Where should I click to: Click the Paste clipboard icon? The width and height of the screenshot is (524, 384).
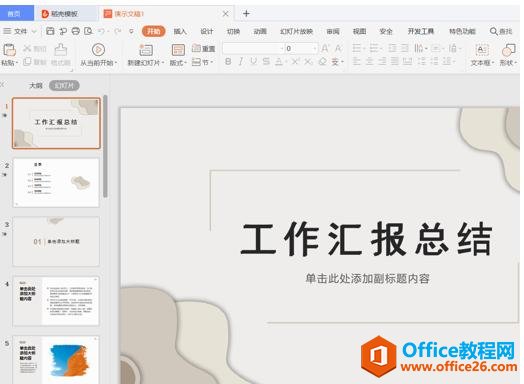(x=9, y=50)
